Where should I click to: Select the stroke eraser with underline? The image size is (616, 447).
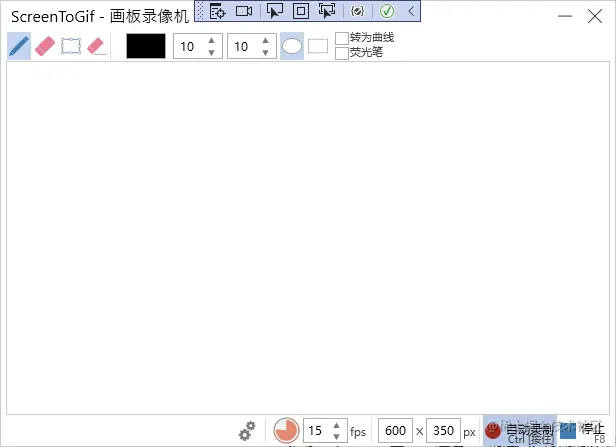97,46
